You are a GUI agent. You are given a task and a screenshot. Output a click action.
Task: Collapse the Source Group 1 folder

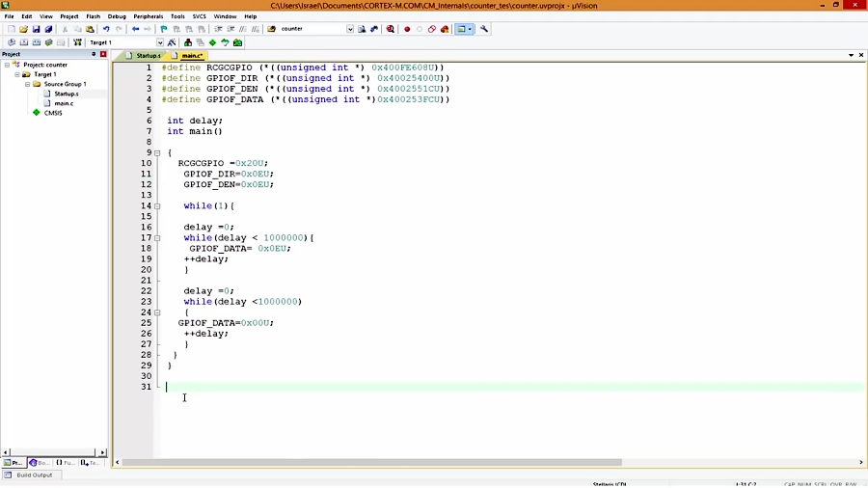tap(28, 84)
